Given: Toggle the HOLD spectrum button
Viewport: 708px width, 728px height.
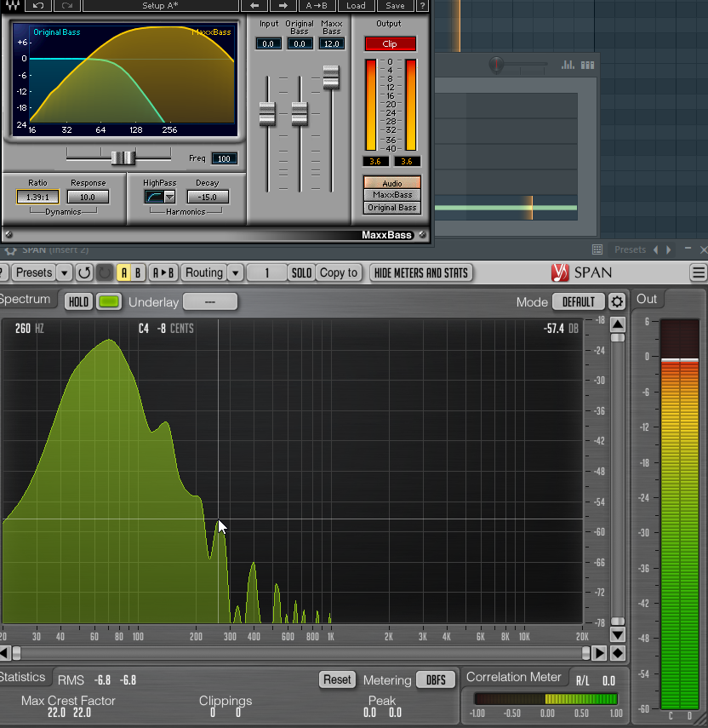Looking at the screenshot, I should pyautogui.click(x=78, y=302).
